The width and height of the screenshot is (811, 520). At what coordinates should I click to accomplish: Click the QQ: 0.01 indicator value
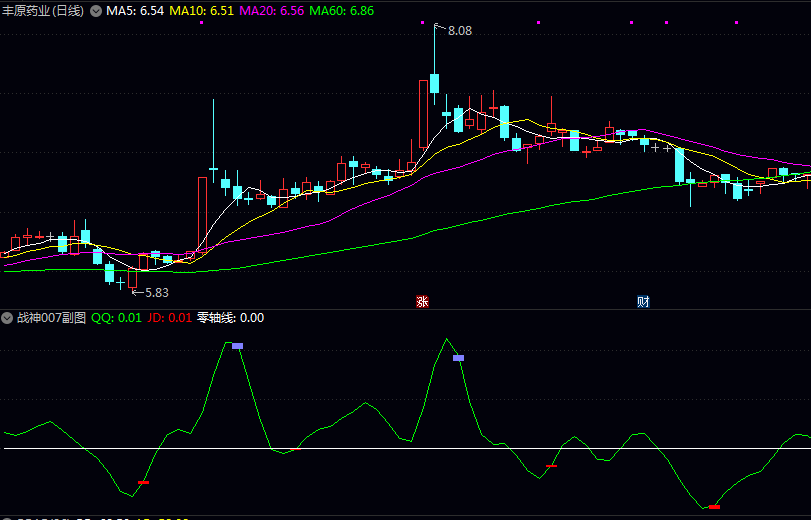pos(116,318)
